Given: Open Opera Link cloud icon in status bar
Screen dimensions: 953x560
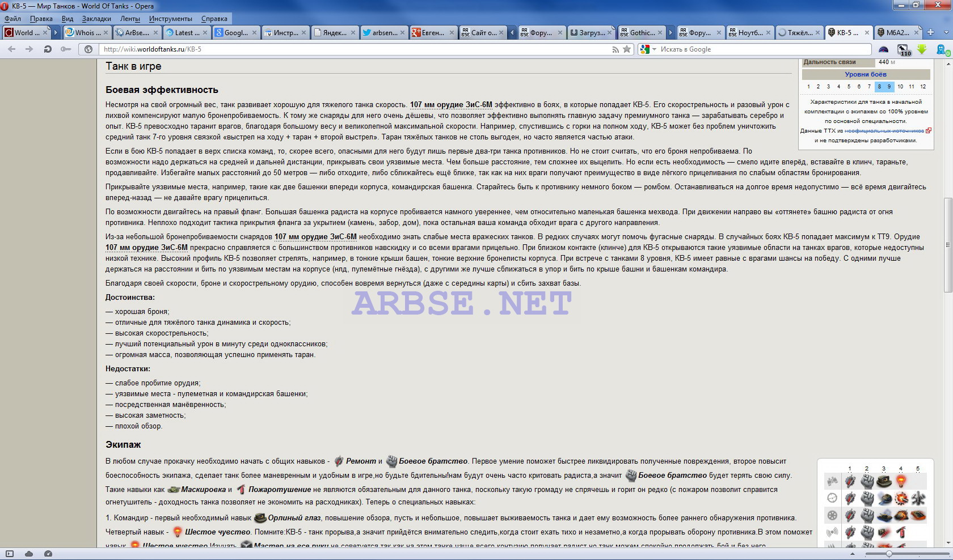Looking at the screenshot, I should click(x=29, y=554).
